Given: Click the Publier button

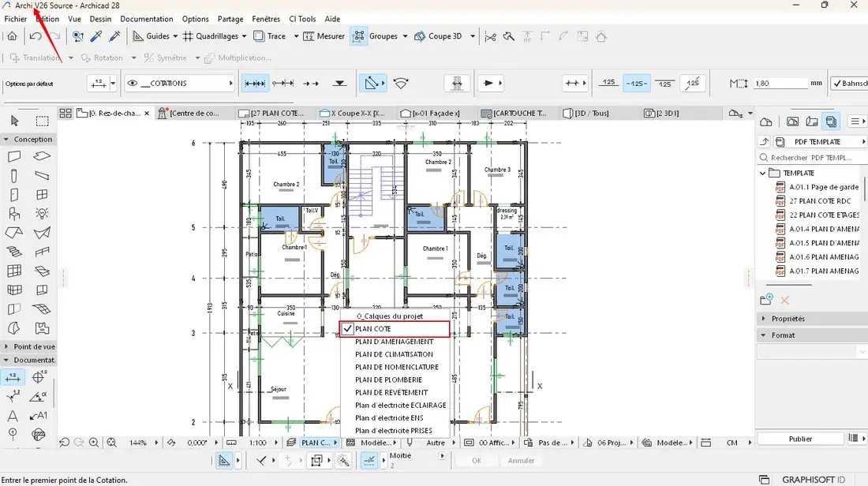Looking at the screenshot, I should [x=800, y=439].
